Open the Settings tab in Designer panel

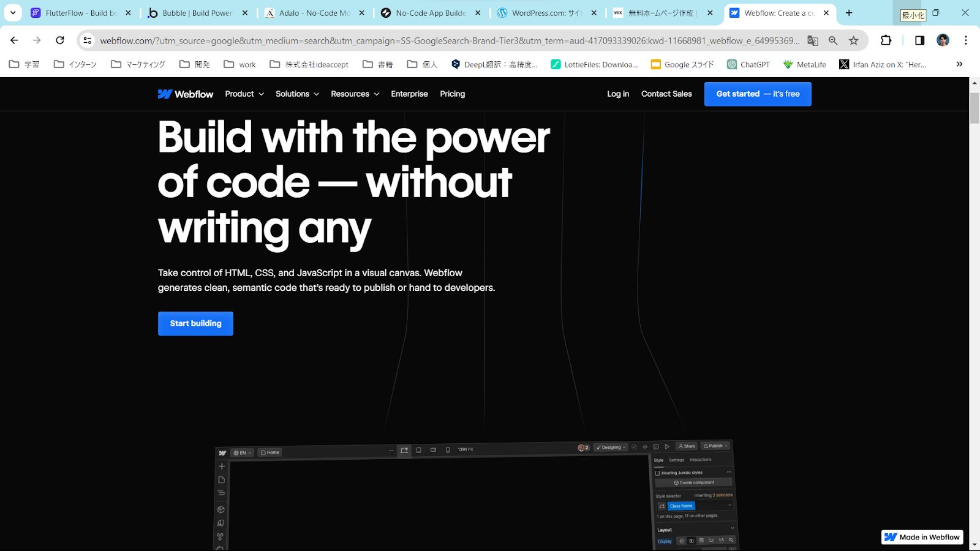pos(676,460)
